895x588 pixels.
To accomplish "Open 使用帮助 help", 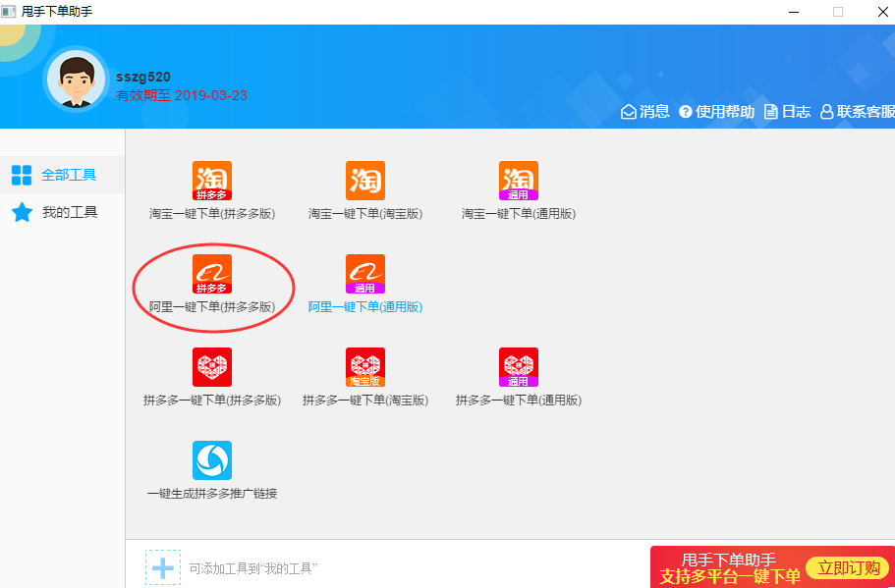I will coord(716,111).
